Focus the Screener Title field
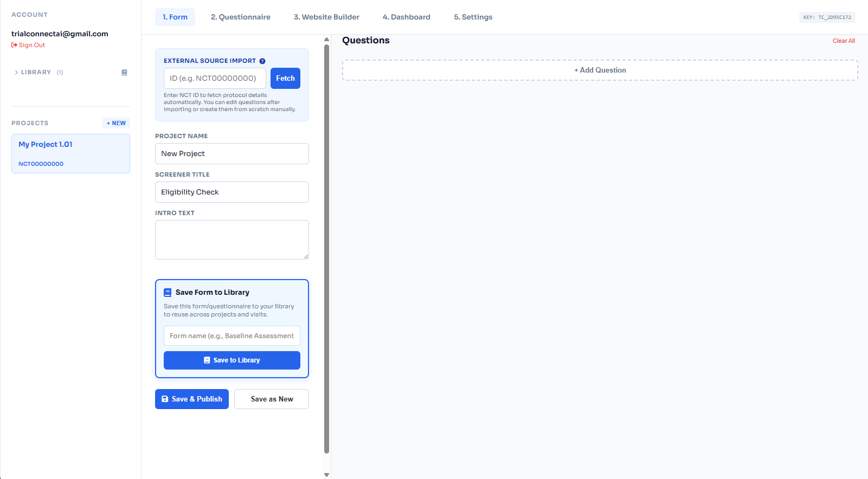Image resolution: width=868 pixels, height=479 pixels. coord(232,192)
